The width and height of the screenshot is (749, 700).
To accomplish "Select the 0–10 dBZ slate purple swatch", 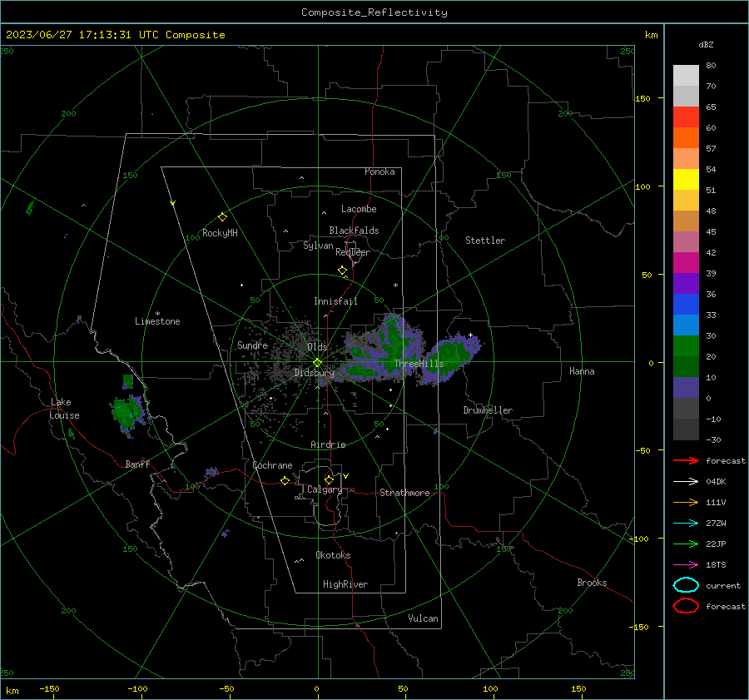I will 686,388.
